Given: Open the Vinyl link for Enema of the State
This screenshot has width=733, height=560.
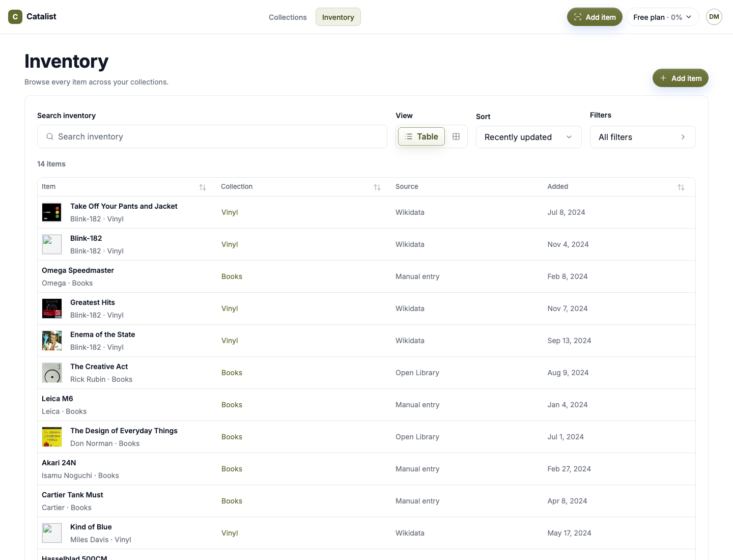Looking at the screenshot, I should point(230,341).
